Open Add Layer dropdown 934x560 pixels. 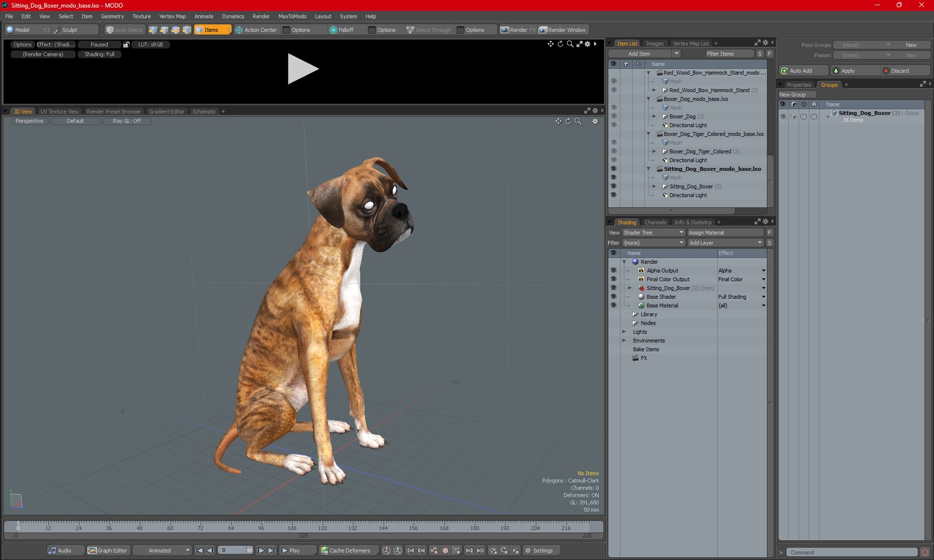pos(725,243)
